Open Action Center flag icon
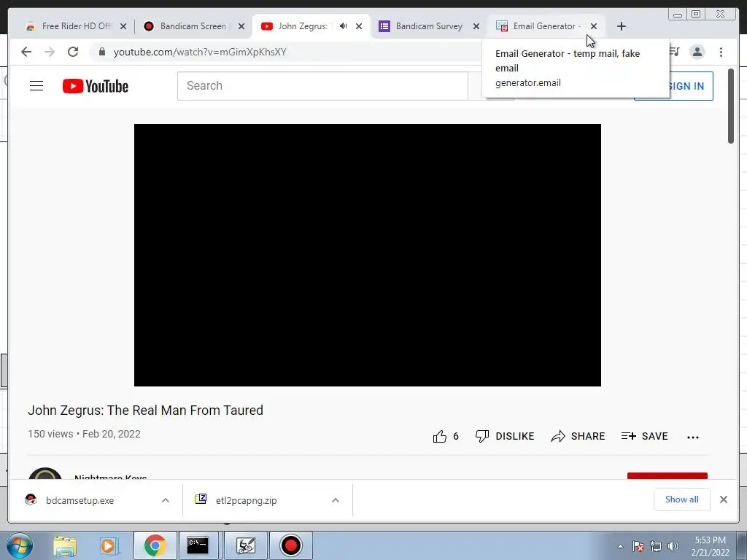This screenshot has height=560, width=747. click(x=638, y=546)
